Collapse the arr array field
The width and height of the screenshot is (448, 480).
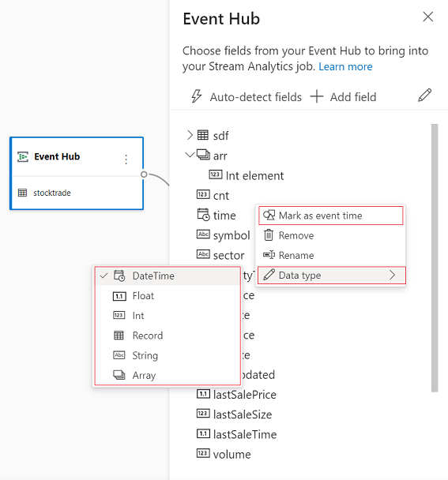(x=190, y=155)
